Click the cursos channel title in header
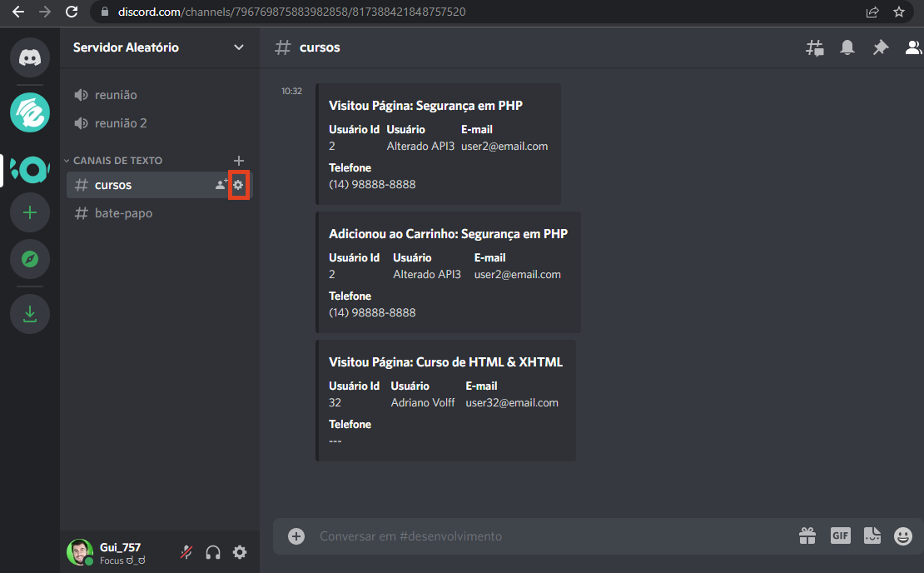The width and height of the screenshot is (924, 573). pyautogui.click(x=320, y=47)
